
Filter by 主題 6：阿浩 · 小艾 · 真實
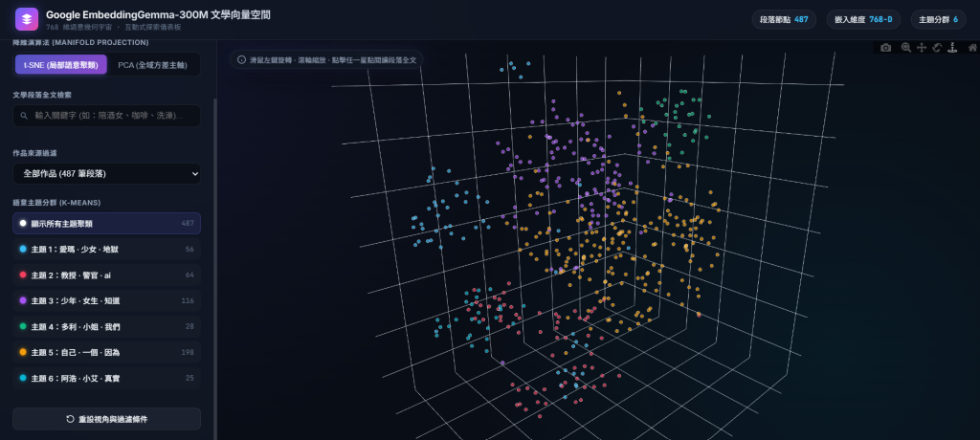(106, 378)
